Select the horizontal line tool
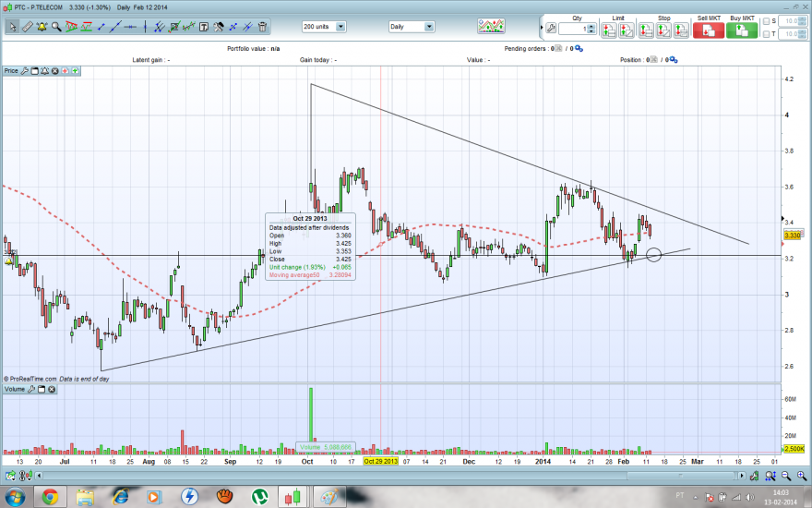Screen dimensions: 812x508 130,27
